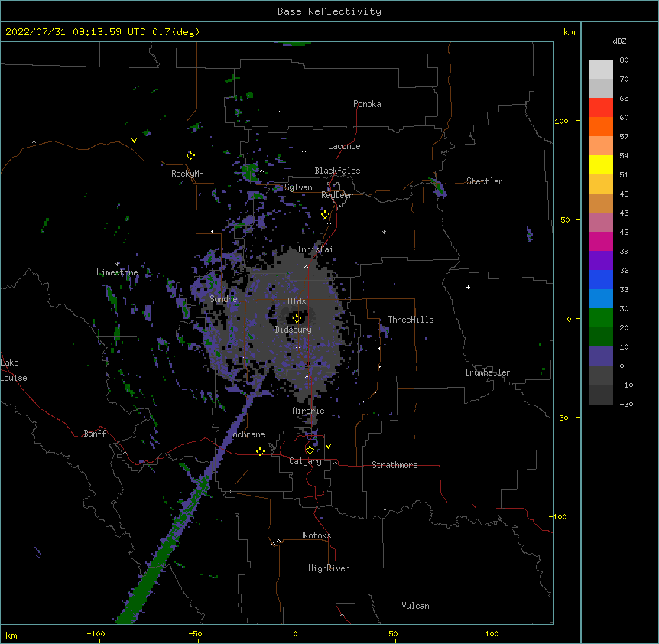The image size is (659, 644).
Task: Click the dBZ legend heading
Action: pyautogui.click(x=619, y=41)
